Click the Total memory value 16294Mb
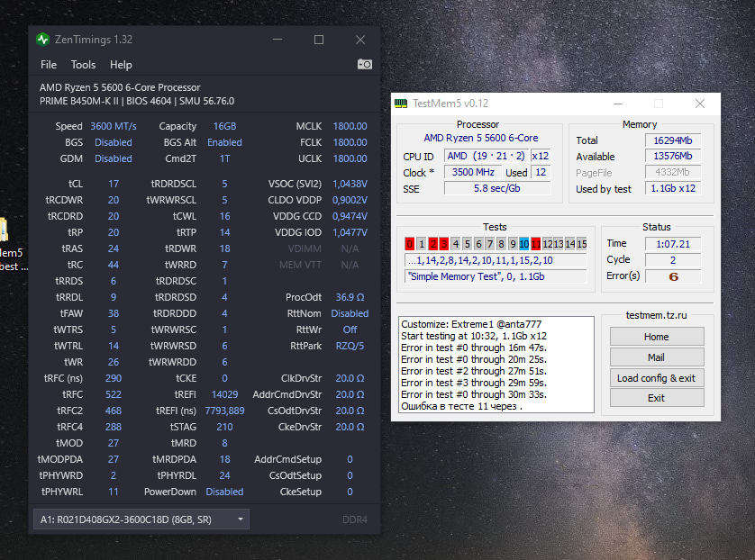 tap(673, 140)
